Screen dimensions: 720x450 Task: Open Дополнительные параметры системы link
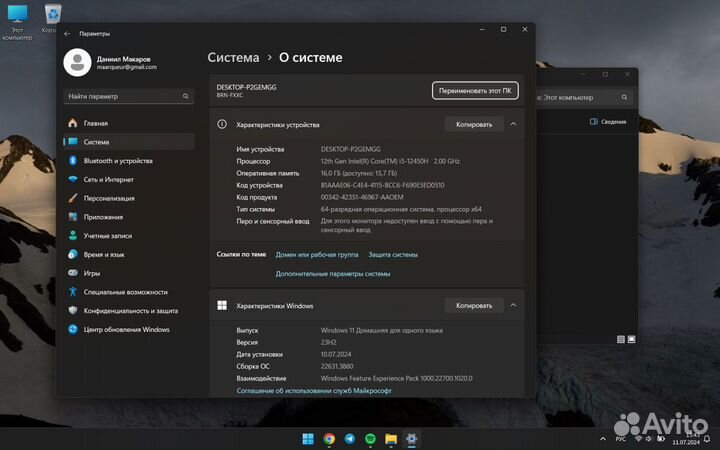[x=333, y=274]
